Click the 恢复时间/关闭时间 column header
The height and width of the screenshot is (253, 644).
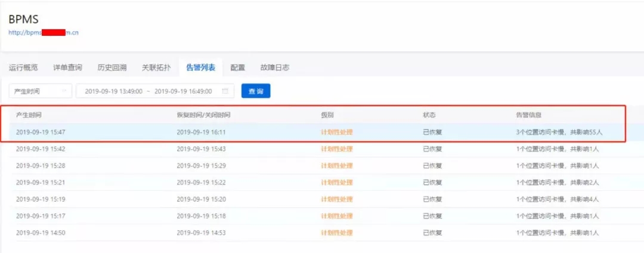203,115
